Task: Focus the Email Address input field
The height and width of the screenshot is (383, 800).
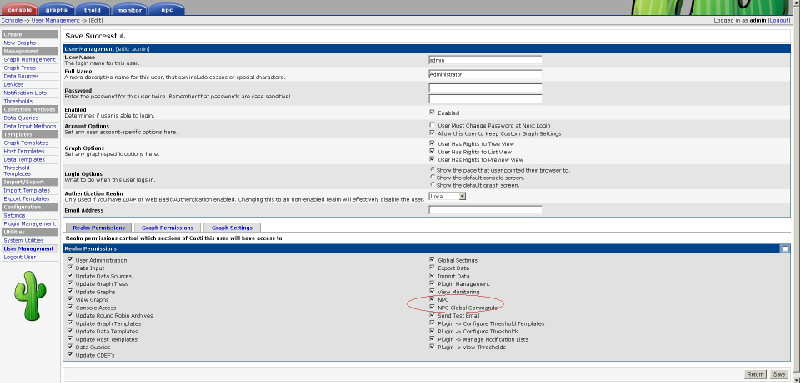Action: tap(485, 210)
